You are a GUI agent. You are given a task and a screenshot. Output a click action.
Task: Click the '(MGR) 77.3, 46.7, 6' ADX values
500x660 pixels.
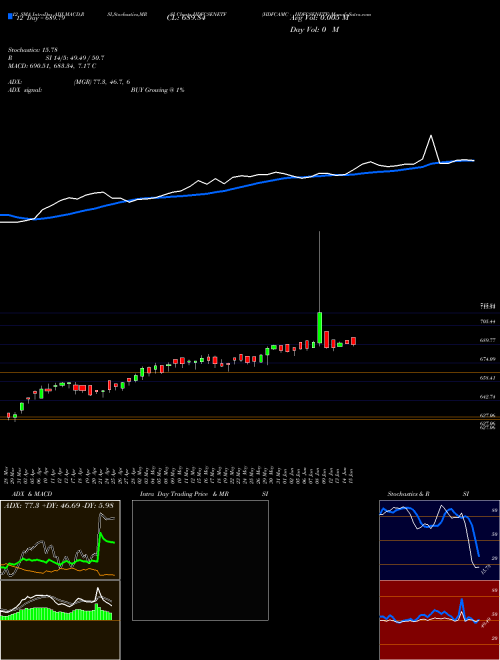(x=101, y=82)
